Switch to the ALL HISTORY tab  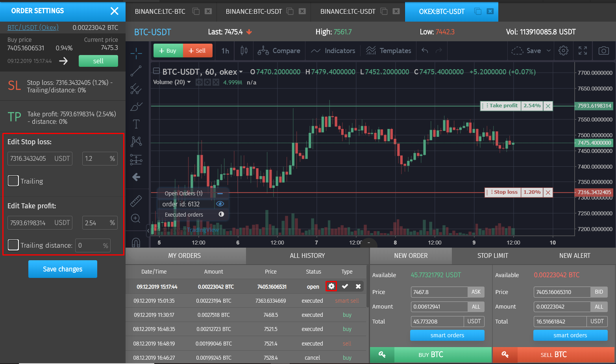click(307, 256)
